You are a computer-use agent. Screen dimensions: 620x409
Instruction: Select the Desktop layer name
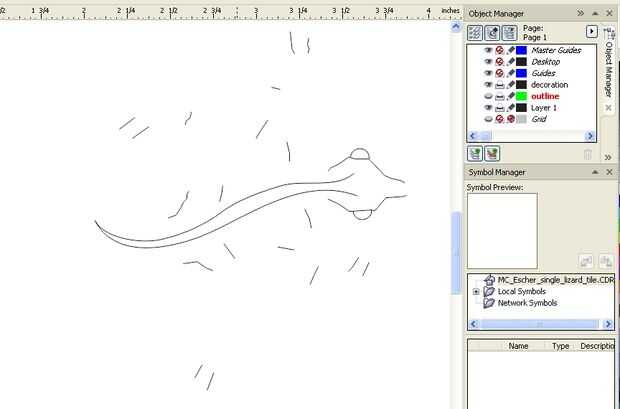pyautogui.click(x=545, y=62)
